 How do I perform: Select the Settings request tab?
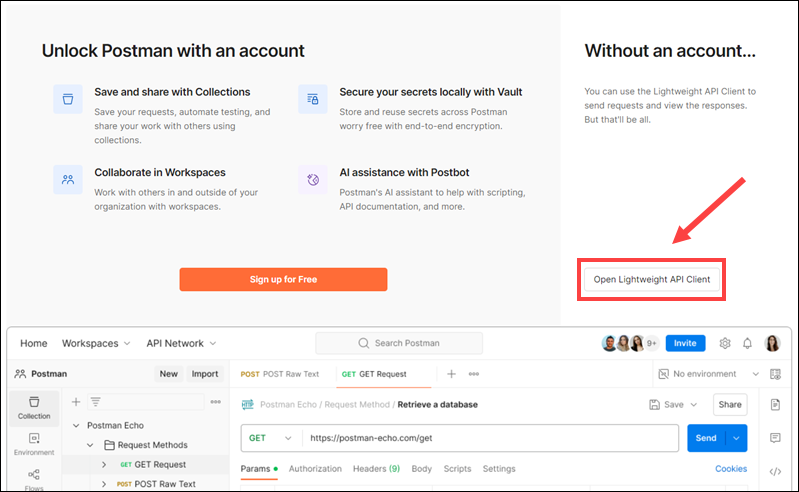(x=499, y=469)
